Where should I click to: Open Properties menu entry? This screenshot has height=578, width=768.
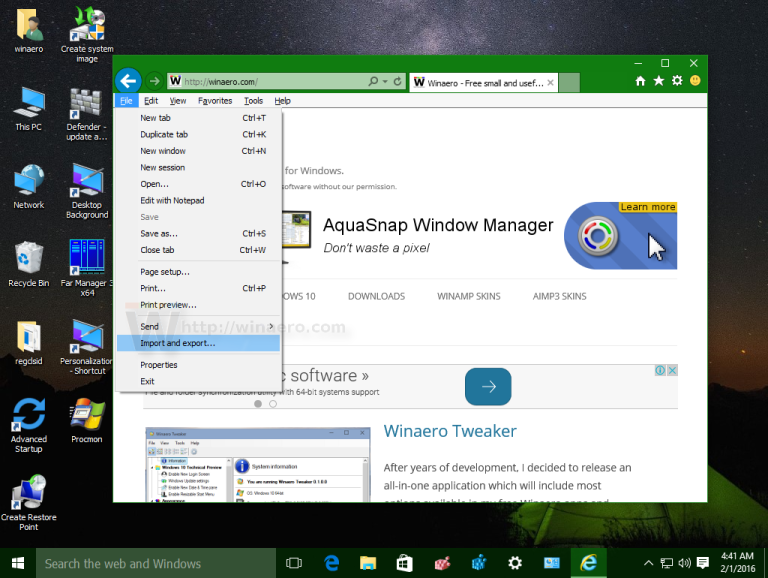198,365
